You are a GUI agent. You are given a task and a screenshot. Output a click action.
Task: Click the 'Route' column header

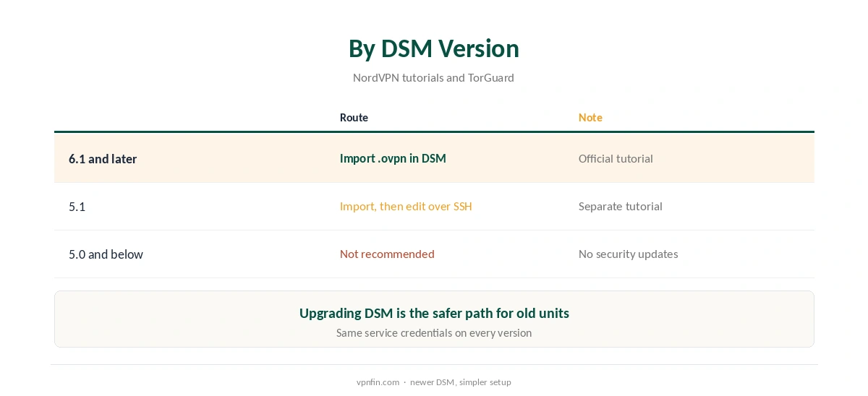(354, 117)
